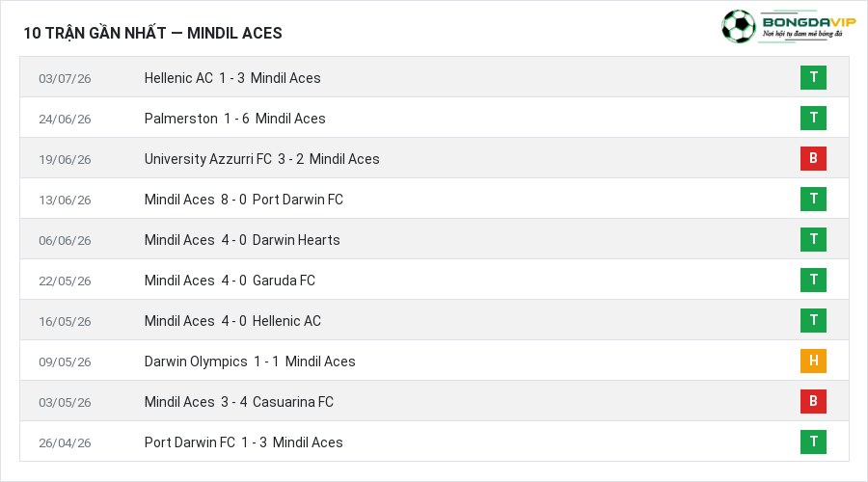Open the Darwin Olympics 1-1 Mindil Aces match
The height and width of the screenshot is (482, 868).
coord(250,361)
